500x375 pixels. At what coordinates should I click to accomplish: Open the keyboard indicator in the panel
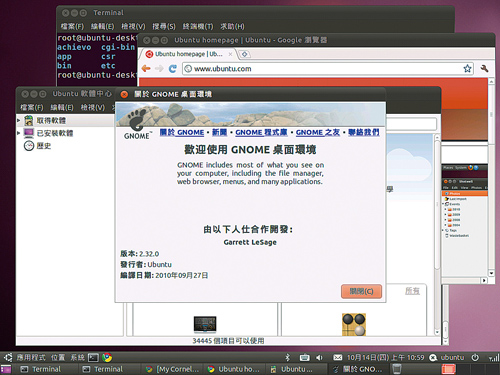coord(304,358)
